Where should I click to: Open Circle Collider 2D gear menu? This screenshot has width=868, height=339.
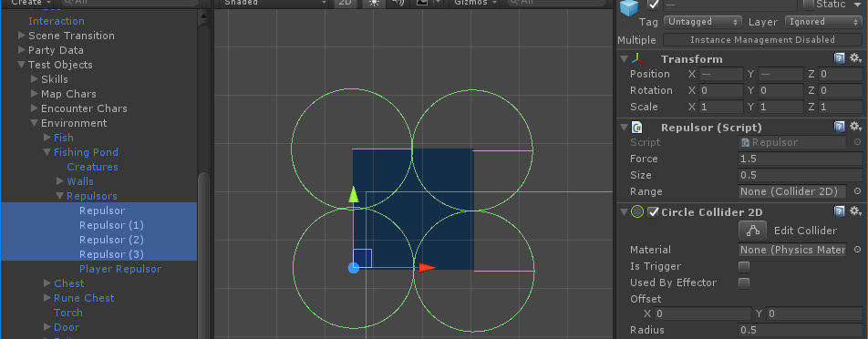tap(855, 211)
